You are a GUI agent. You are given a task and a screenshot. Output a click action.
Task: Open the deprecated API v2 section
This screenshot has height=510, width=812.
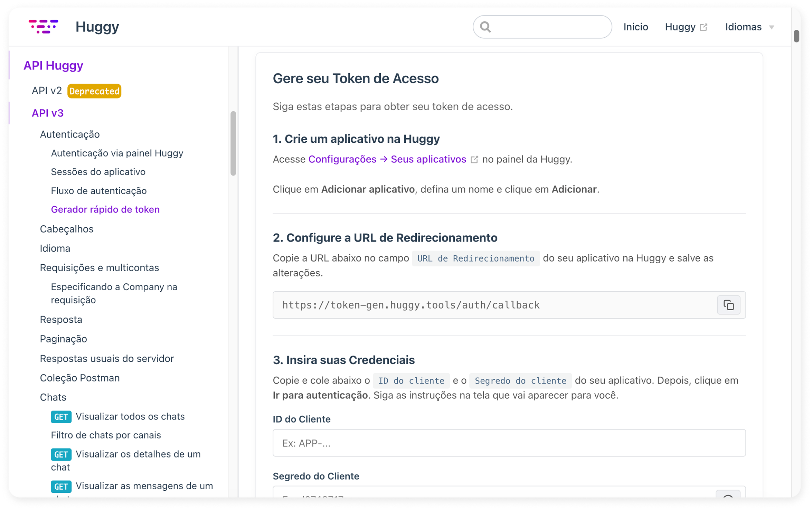tap(76, 91)
